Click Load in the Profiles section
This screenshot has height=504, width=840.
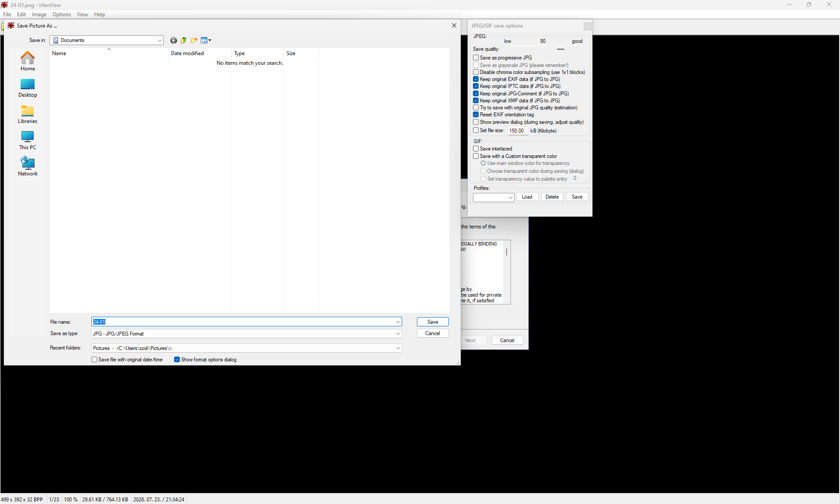coord(527,197)
